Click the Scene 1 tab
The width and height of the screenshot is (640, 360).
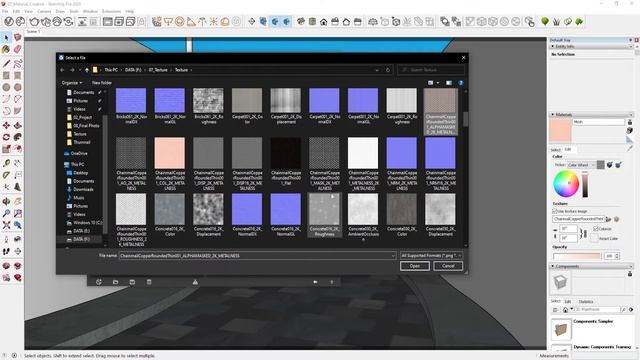click(33, 31)
